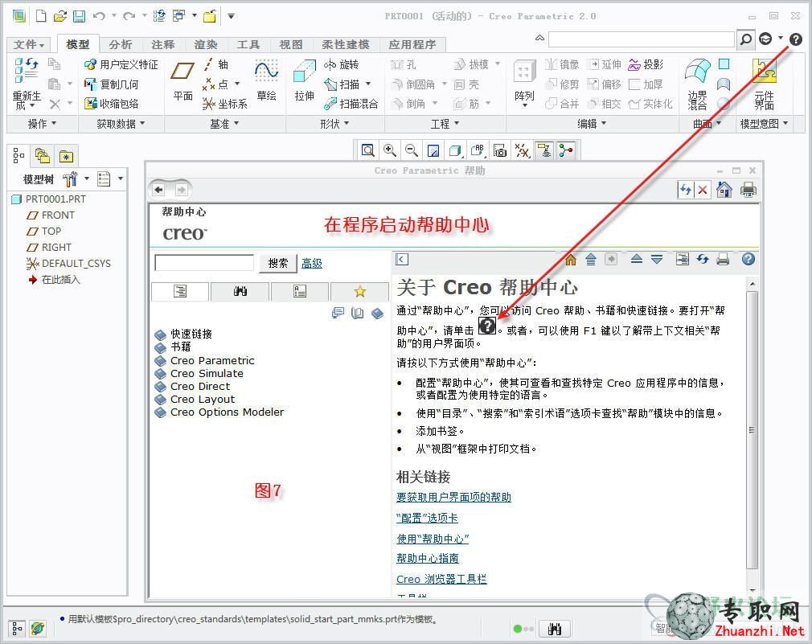Viewport: 812px width, 644px height.
Task: Open the 要获取用户界面项的帮助 link
Action: pyautogui.click(x=453, y=498)
